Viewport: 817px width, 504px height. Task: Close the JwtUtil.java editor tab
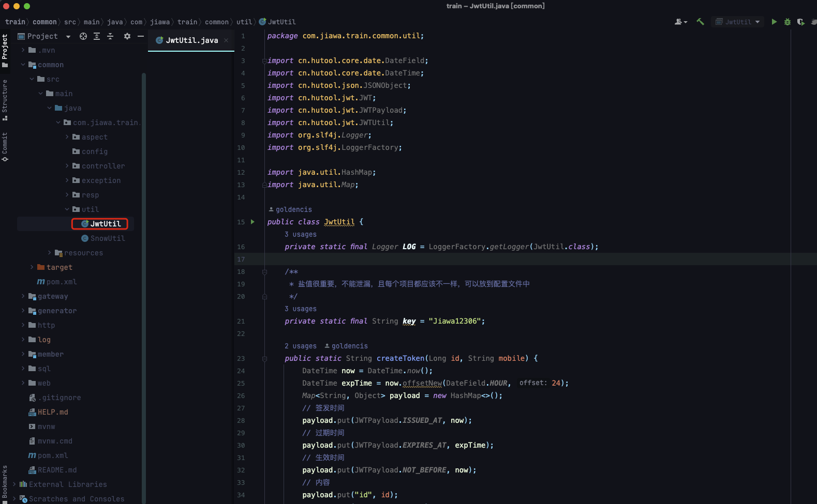[226, 40]
